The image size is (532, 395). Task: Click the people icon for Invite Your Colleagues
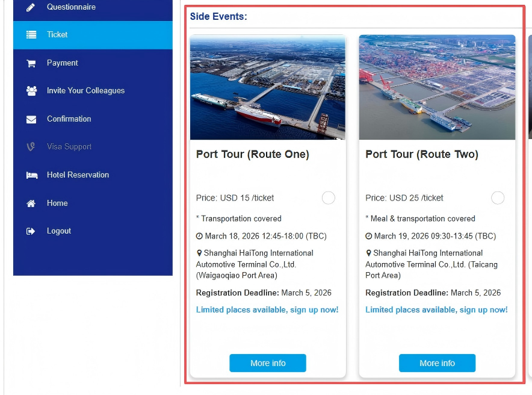tap(31, 91)
